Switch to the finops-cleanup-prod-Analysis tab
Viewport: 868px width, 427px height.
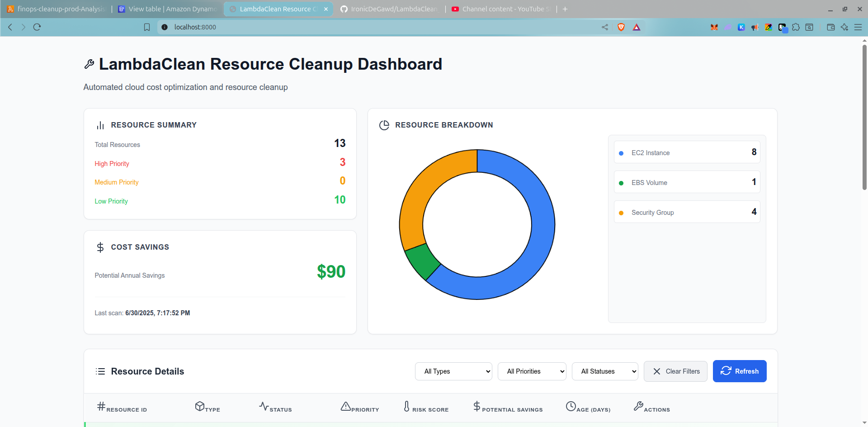click(x=57, y=9)
